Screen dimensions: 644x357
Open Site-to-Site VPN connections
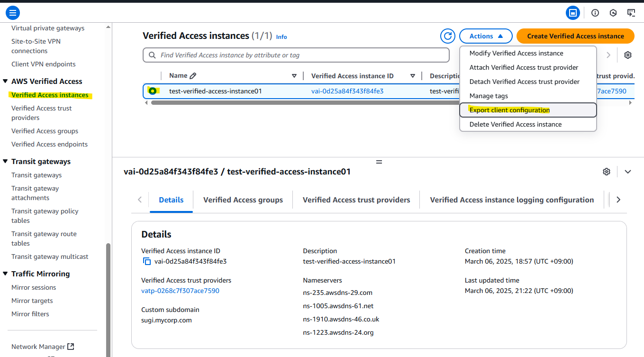pyautogui.click(x=36, y=46)
